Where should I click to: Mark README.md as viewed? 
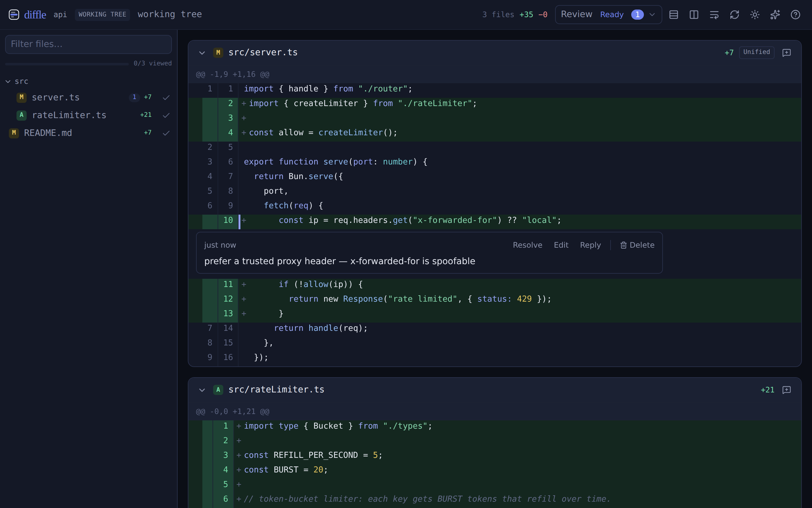pos(166,133)
